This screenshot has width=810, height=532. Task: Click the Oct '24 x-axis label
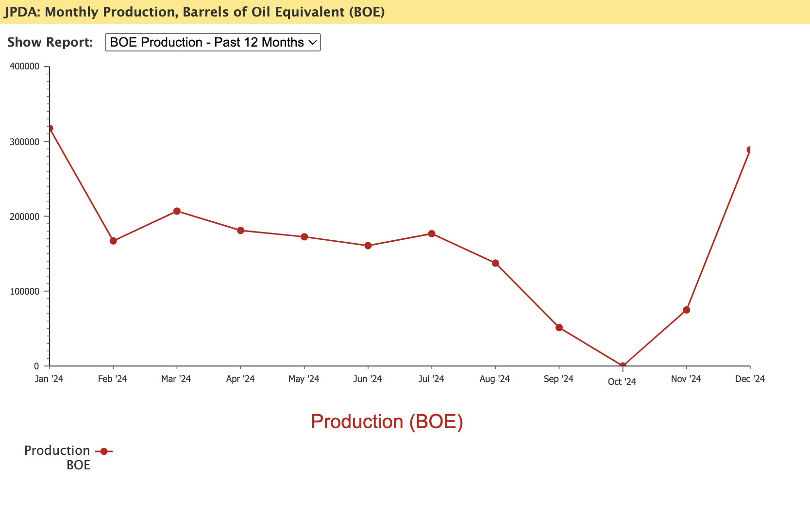(x=622, y=382)
